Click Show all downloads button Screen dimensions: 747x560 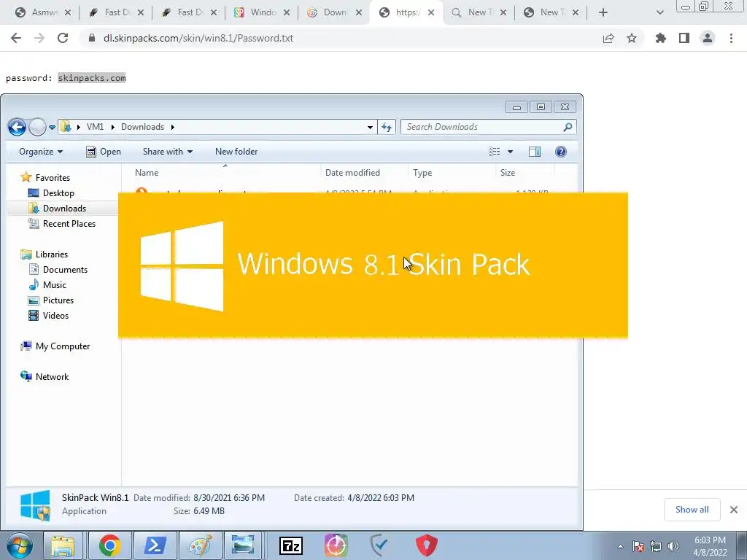(x=692, y=510)
